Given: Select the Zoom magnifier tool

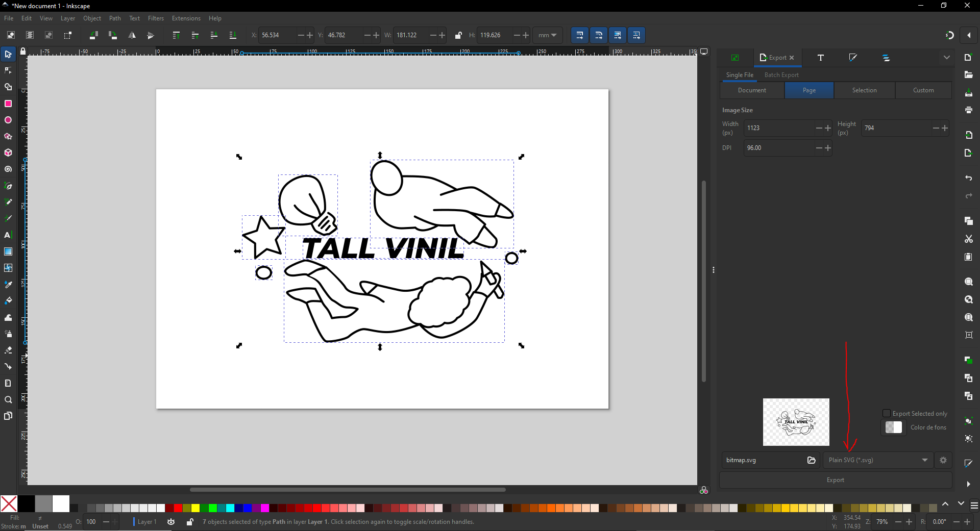Looking at the screenshot, I should (x=8, y=399).
